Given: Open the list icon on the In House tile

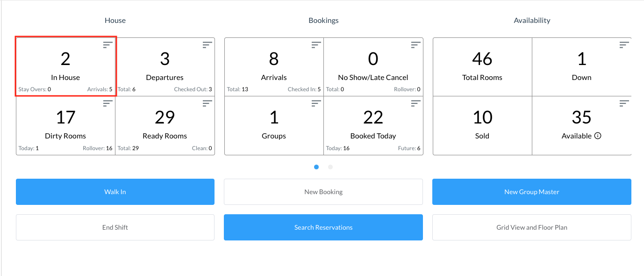Looking at the screenshot, I should [107, 44].
